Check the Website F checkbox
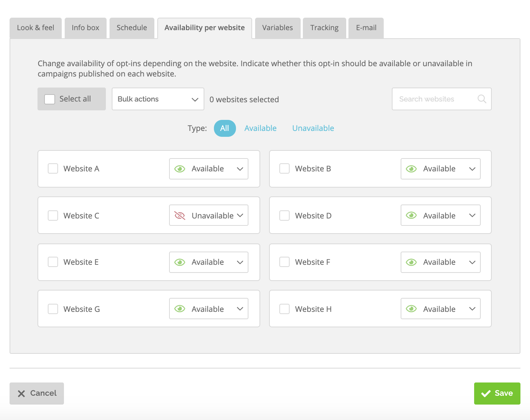Viewport: 530px width, 420px height. pos(284,262)
